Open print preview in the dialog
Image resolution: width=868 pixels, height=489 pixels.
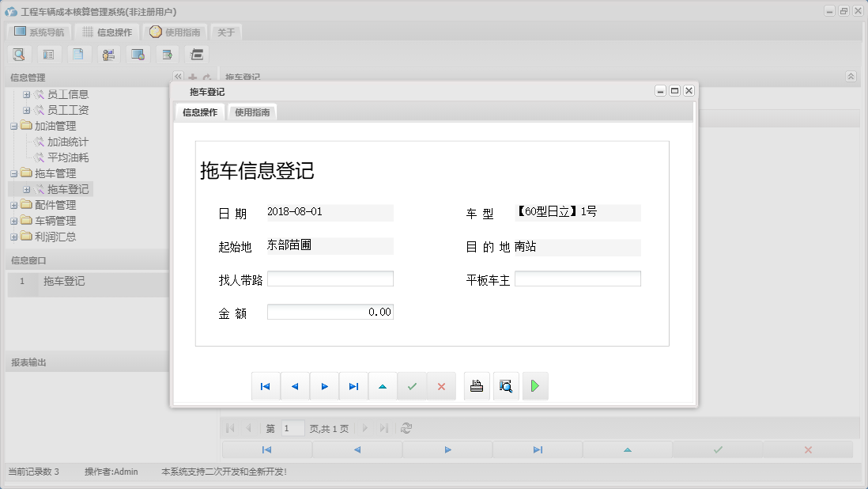tap(506, 385)
